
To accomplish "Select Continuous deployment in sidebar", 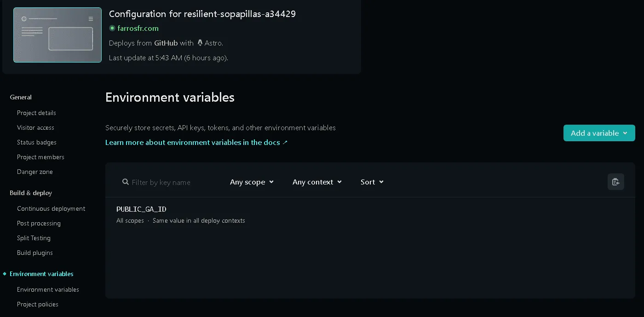I will (x=51, y=208).
